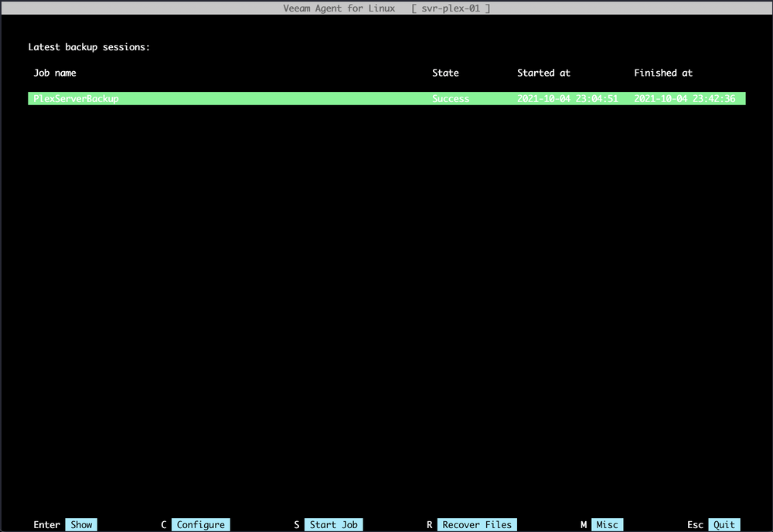Click the Show button

(81, 524)
